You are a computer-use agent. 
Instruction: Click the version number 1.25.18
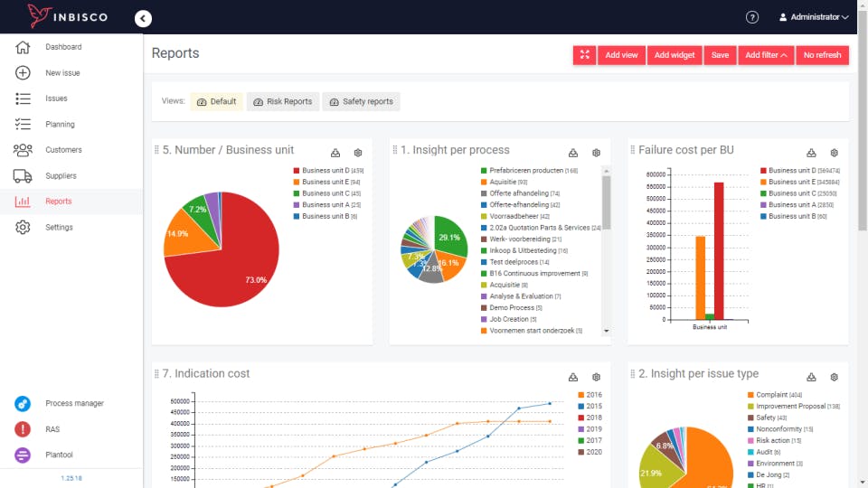click(x=71, y=478)
